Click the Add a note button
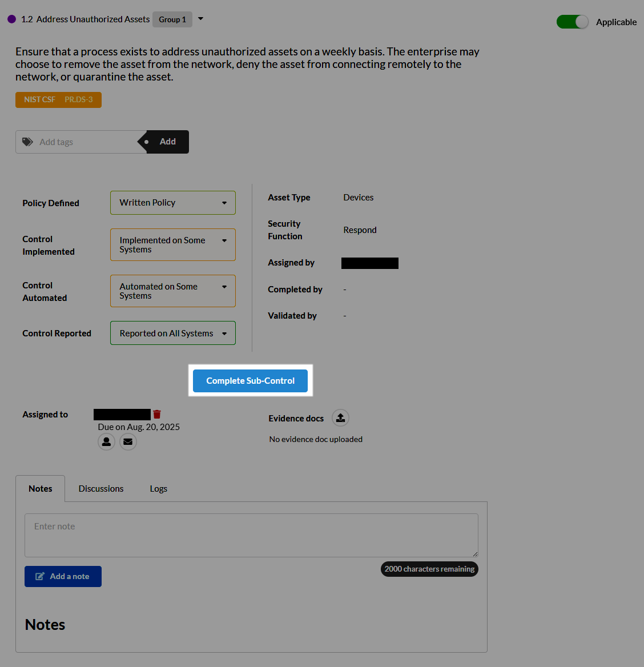Image resolution: width=644 pixels, height=667 pixels. coord(63,576)
